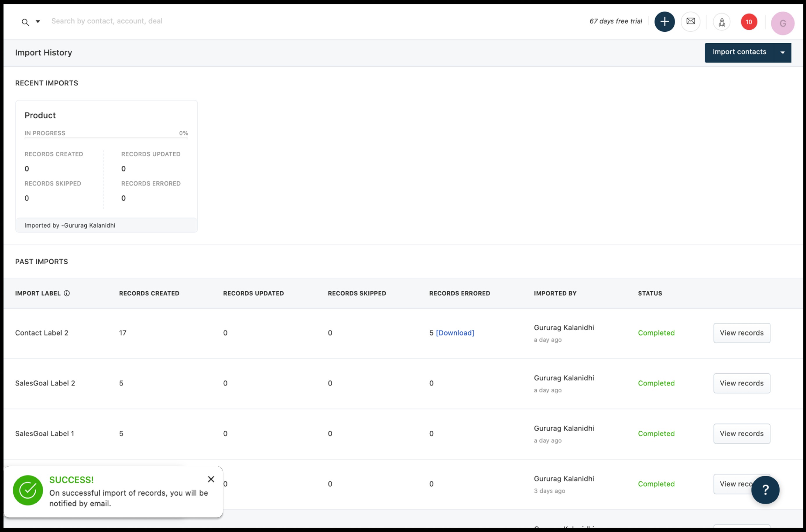Click the Records Skipped column header
The width and height of the screenshot is (806, 532).
(x=357, y=293)
